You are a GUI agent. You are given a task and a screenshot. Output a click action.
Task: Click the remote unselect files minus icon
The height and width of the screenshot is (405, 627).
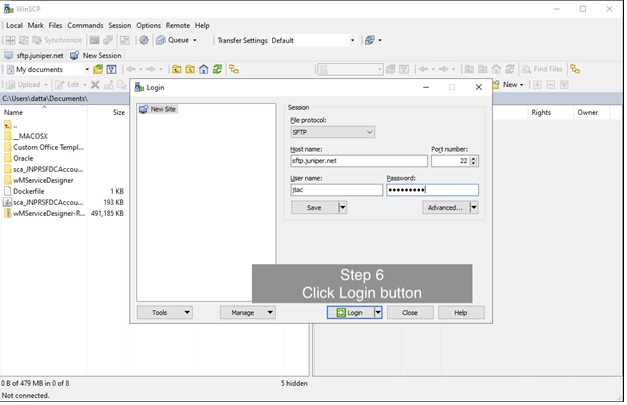(551, 85)
